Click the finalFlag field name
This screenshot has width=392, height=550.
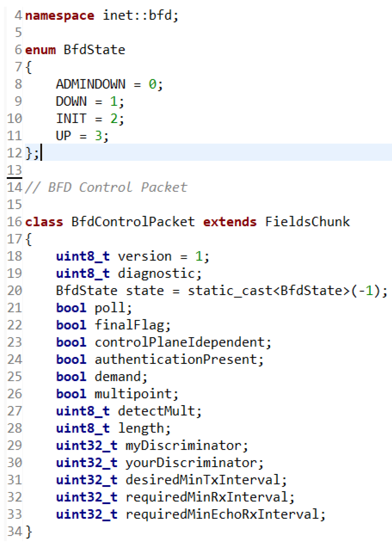pos(129,325)
